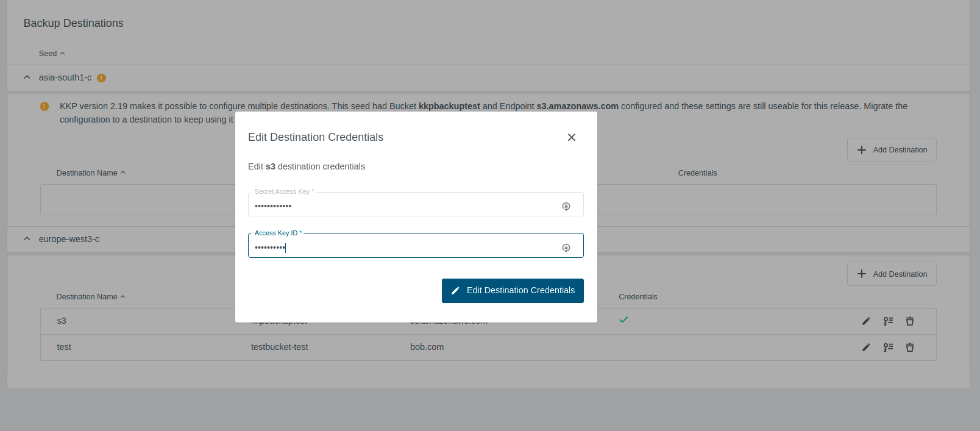
Task: Click warning icon next to asia-south1-c
Action: coord(101,78)
